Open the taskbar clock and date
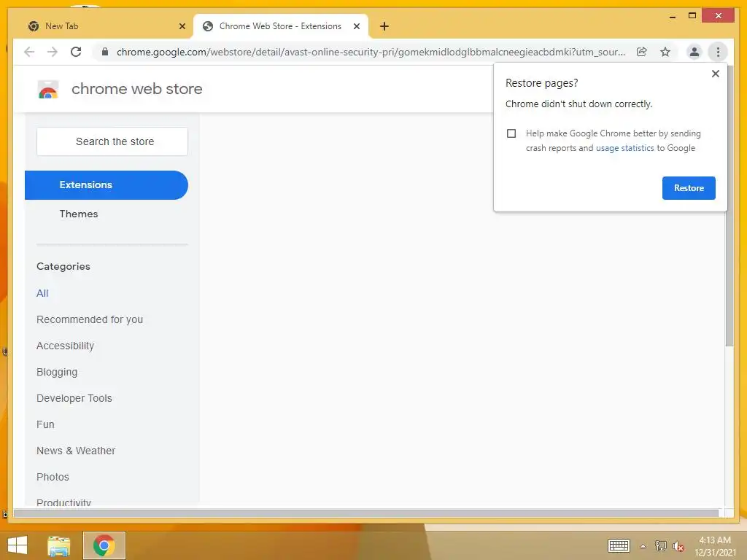Image resolution: width=747 pixels, height=560 pixels. [x=715, y=546]
